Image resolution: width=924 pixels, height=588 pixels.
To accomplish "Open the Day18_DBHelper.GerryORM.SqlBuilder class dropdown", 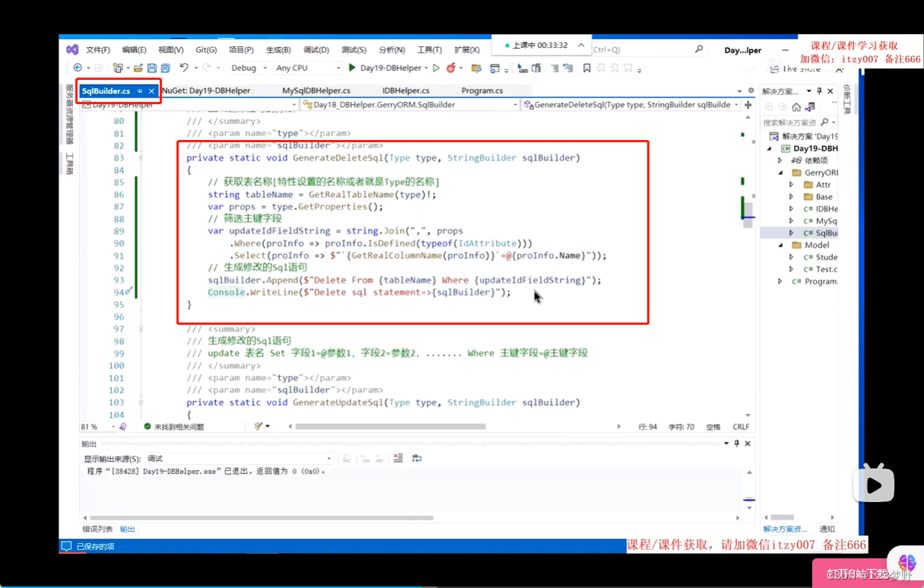I will pyautogui.click(x=410, y=105).
